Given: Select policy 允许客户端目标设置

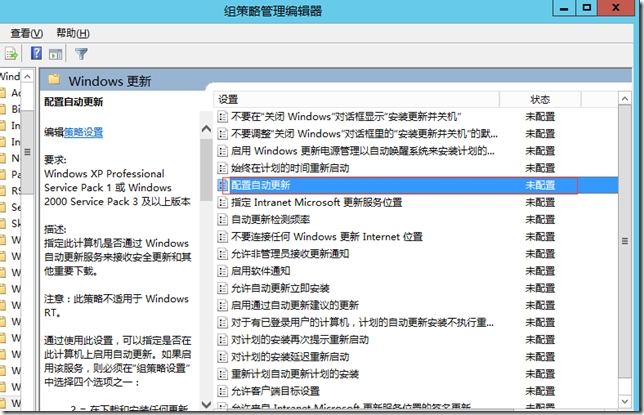Looking at the screenshot, I should [x=275, y=391].
